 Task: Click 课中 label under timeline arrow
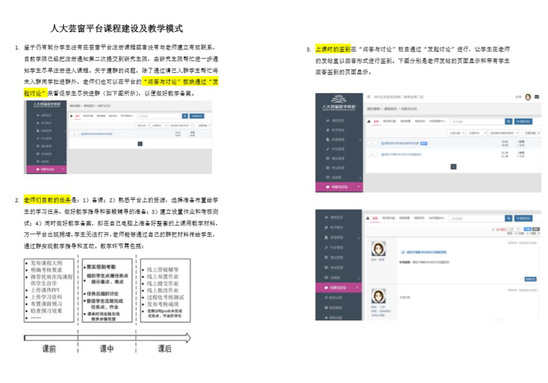107,348
